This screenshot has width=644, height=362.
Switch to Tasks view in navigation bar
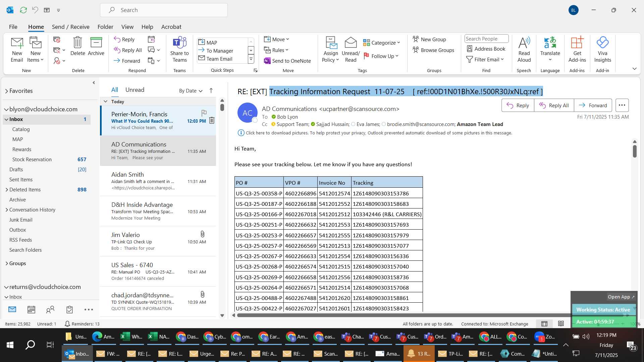(x=69, y=309)
